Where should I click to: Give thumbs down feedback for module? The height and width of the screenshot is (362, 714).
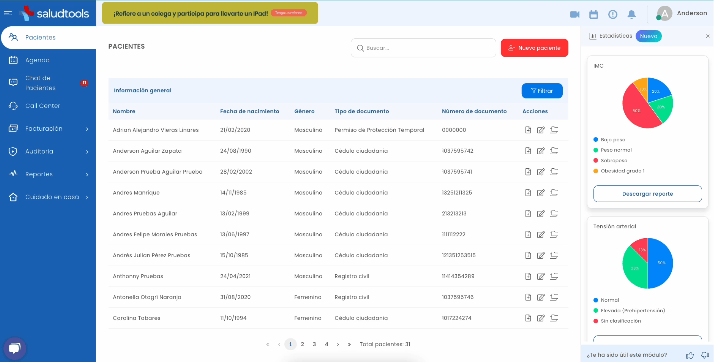pos(705,355)
